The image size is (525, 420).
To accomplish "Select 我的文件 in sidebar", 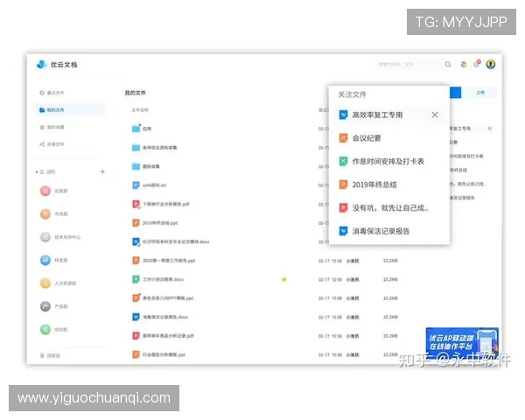I will coord(70,110).
